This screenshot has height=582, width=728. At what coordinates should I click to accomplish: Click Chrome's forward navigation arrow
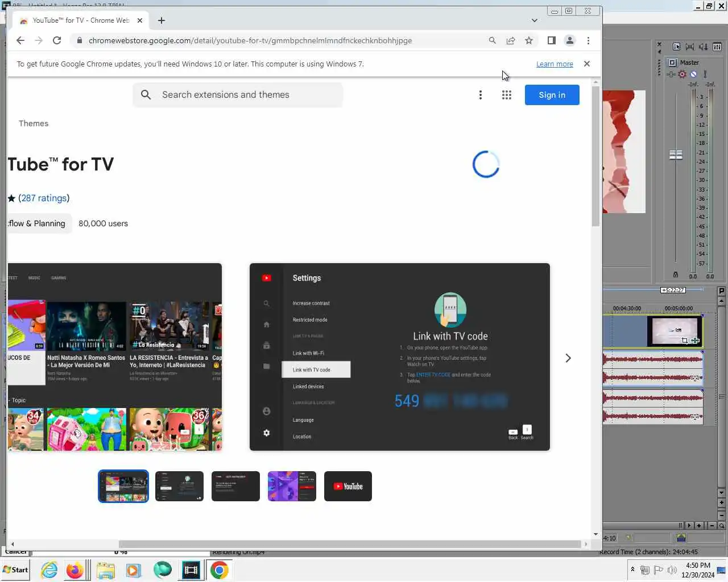pyautogui.click(x=39, y=40)
